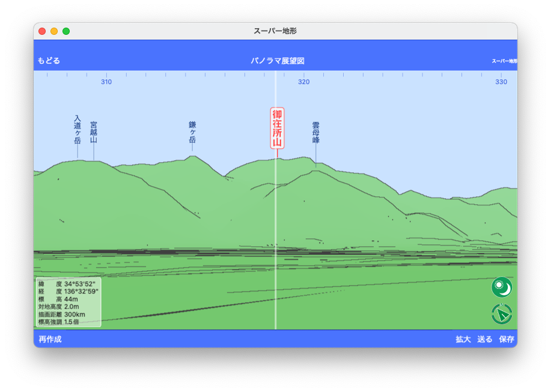Click the white vertical center bearing line

[x=275, y=240]
